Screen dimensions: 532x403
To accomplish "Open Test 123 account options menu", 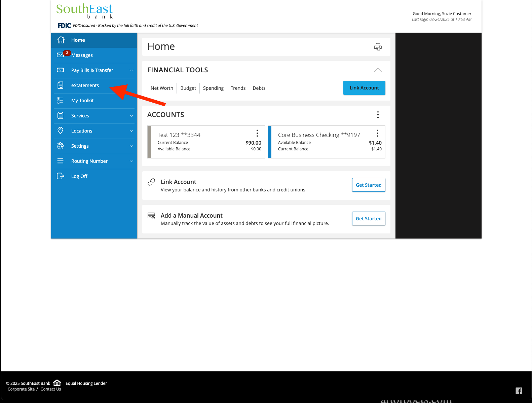I will (x=257, y=133).
